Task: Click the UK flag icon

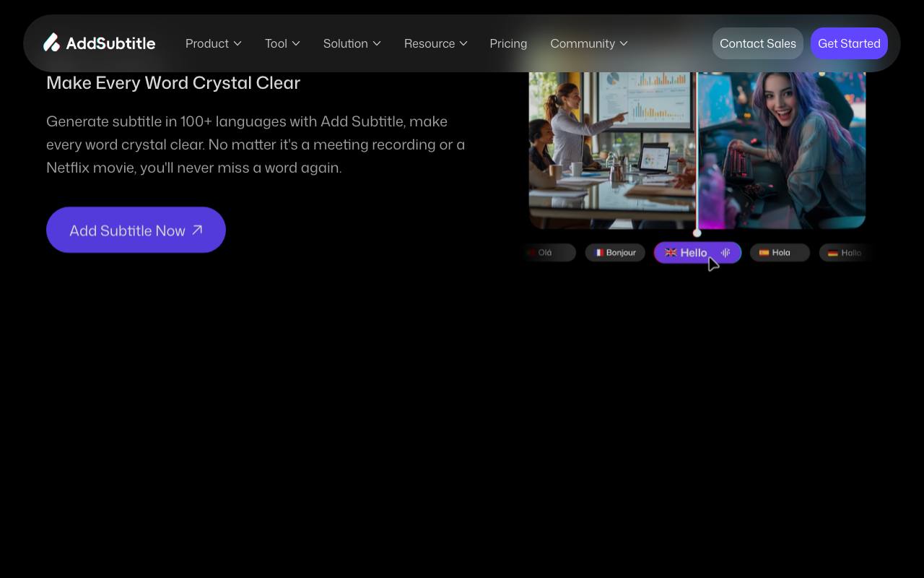Action: [671, 253]
